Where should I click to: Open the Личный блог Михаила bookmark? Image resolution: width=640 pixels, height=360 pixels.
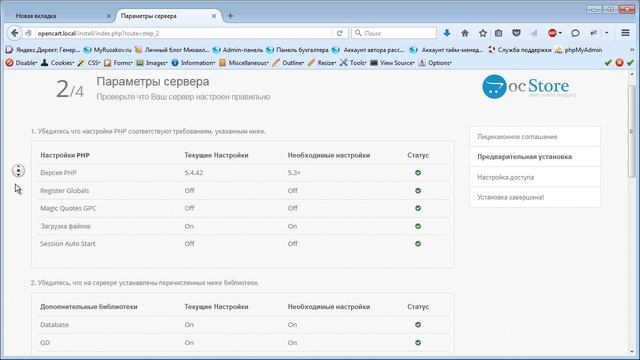point(172,50)
